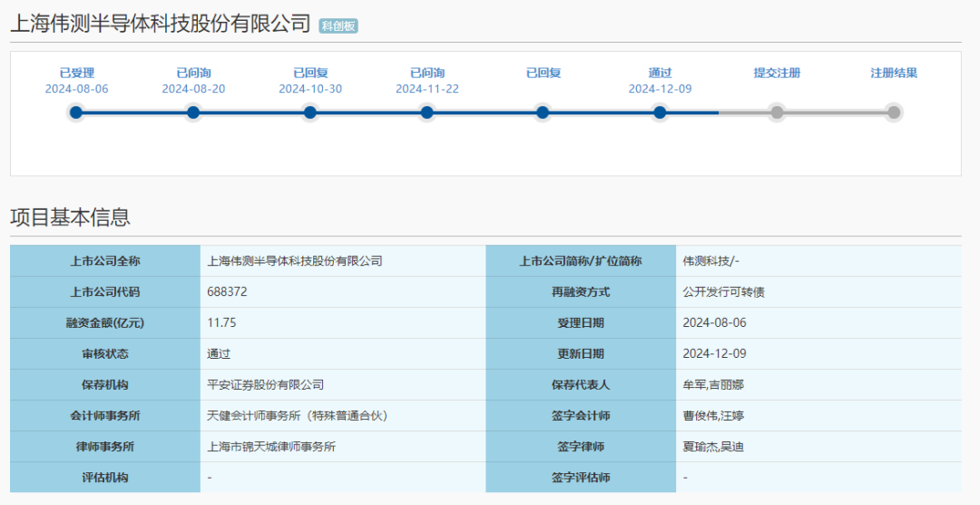Click the timeline dot under 通过
This screenshot has width=980, height=505.
[660, 113]
